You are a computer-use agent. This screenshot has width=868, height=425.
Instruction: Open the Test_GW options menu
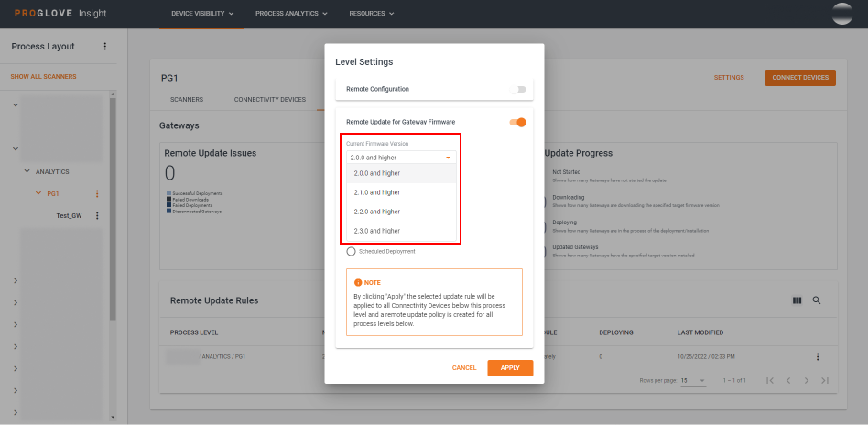97,215
